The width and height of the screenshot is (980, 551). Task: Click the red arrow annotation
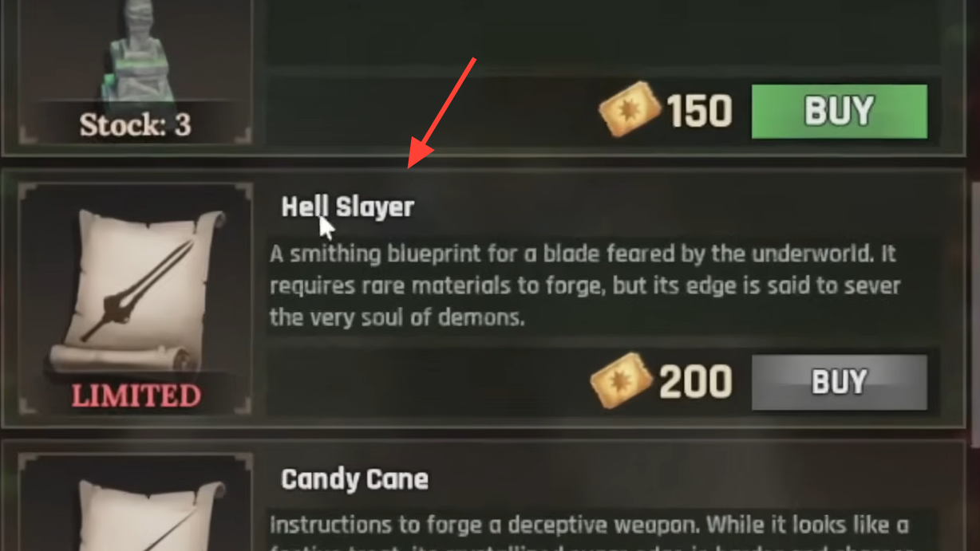pyautogui.click(x=443, y=112)
